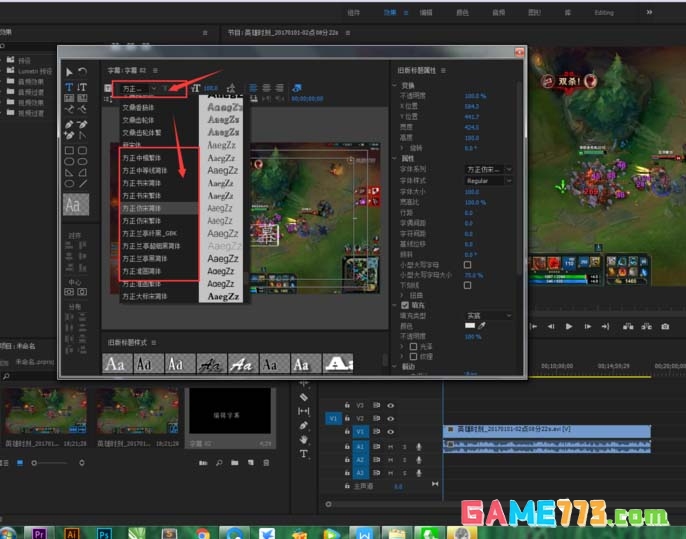Open 填充类型 fill type dropdown

click(x=488, y=315)
